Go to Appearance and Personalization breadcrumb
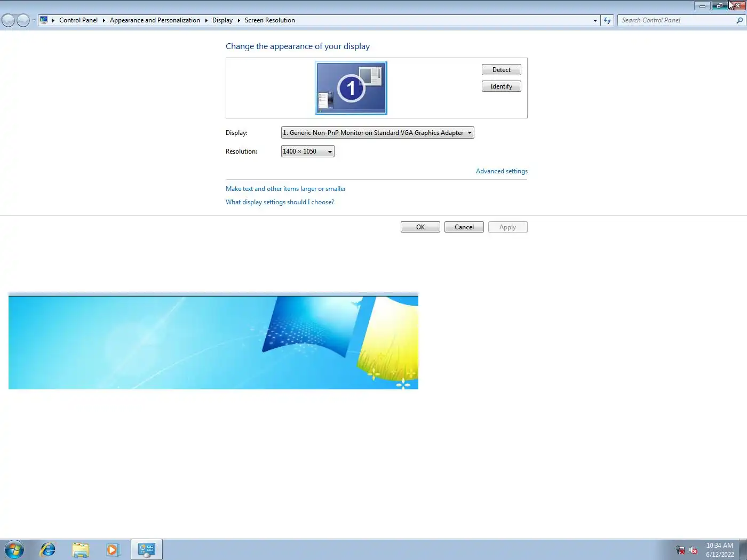Viewport: 747px width, 560px height. tap(155, 20)
